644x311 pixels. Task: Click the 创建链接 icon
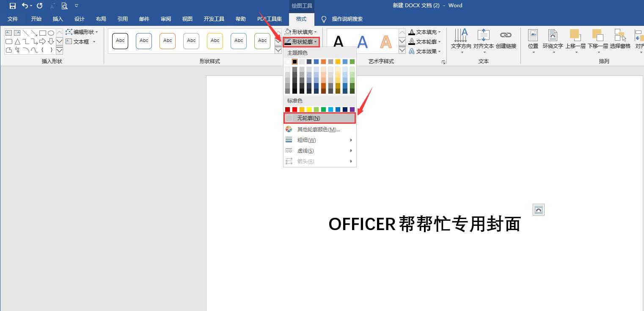click(x=506, y=39)
